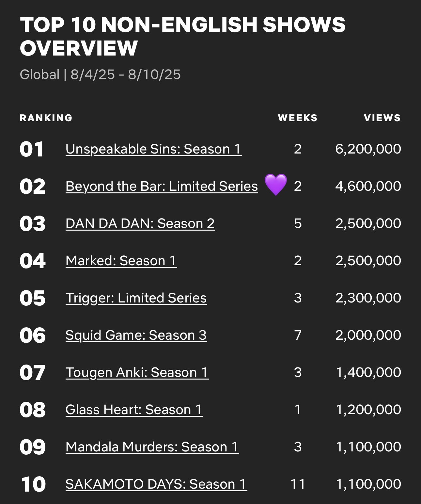Open Glass Heart: Season 1 link

click(x=134, y=410)
